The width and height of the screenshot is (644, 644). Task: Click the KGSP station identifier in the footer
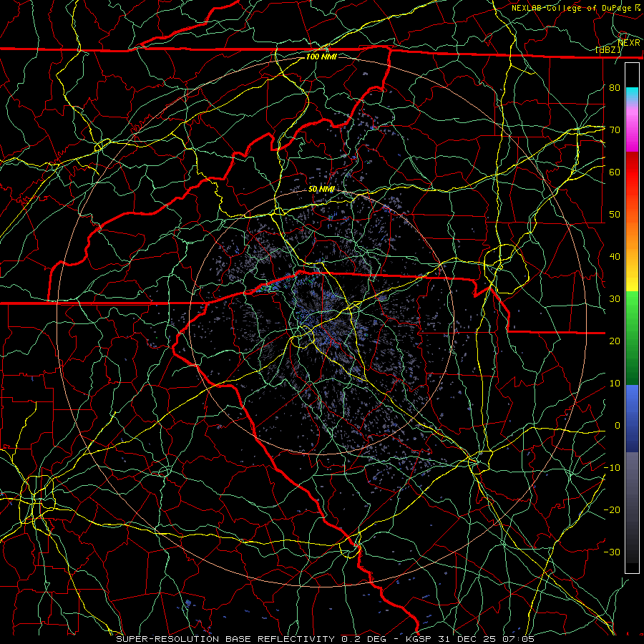[419, 639]
